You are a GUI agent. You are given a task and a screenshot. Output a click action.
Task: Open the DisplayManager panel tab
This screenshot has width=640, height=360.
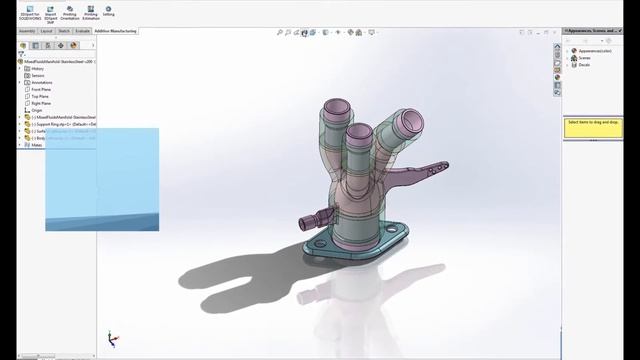coord(73,45)
